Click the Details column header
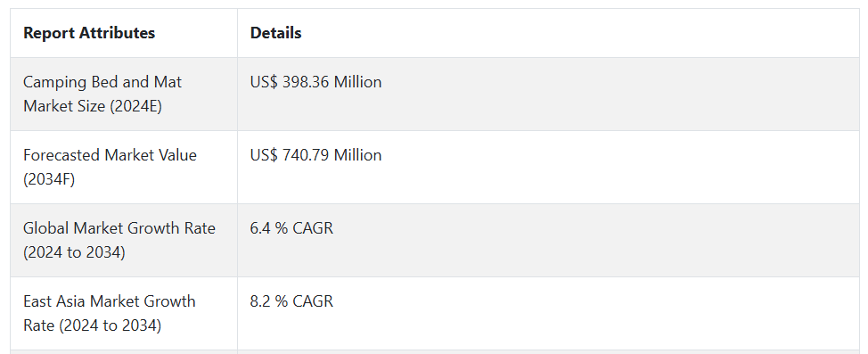The width and height of the screenshot is (868, 354). (275, 33)
